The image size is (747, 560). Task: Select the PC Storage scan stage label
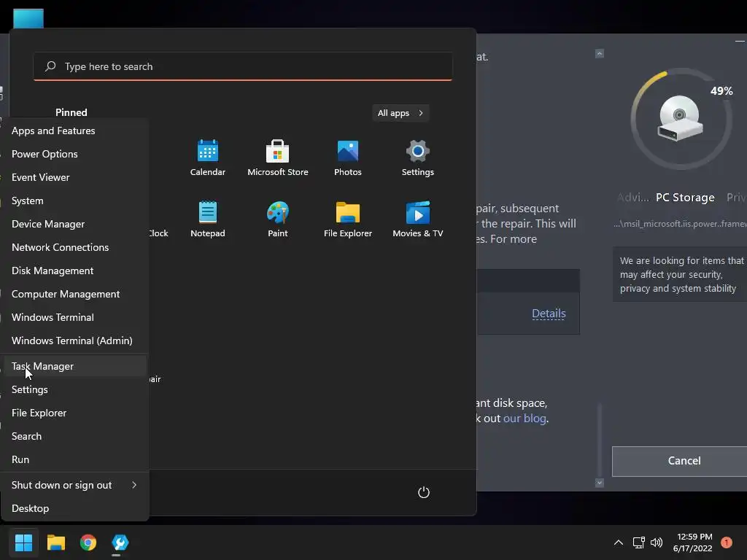click(x=685, y=197)
